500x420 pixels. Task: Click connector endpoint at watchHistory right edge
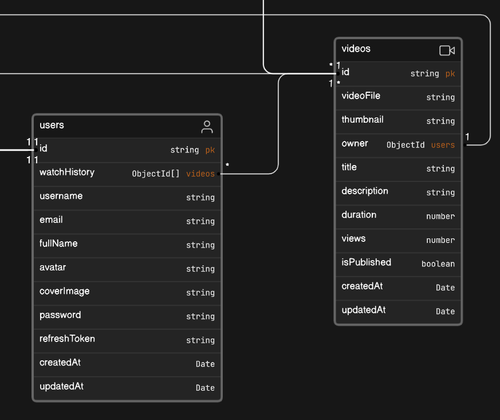tap(219, 174)
